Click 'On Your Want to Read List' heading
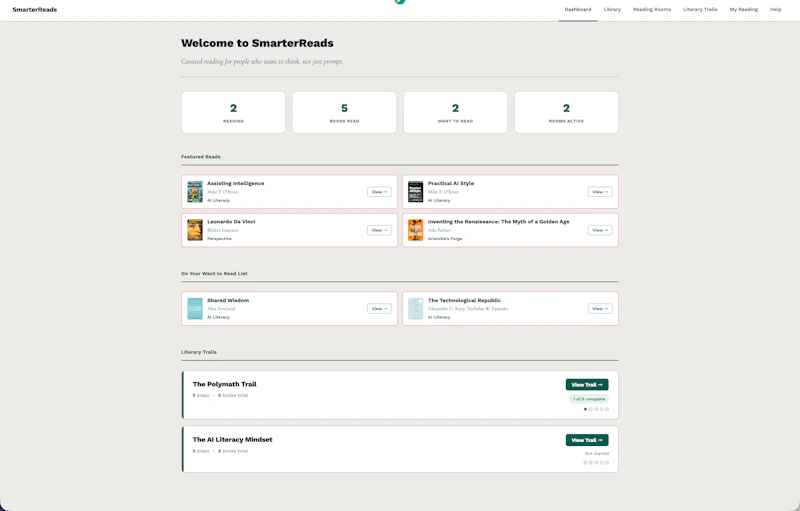 click(x=214, y=273)
